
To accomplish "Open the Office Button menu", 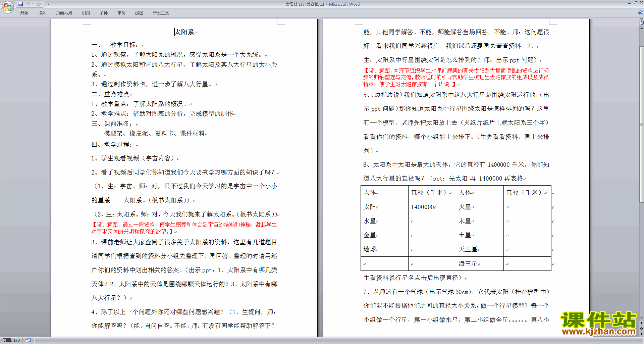I will pos(7,7).
